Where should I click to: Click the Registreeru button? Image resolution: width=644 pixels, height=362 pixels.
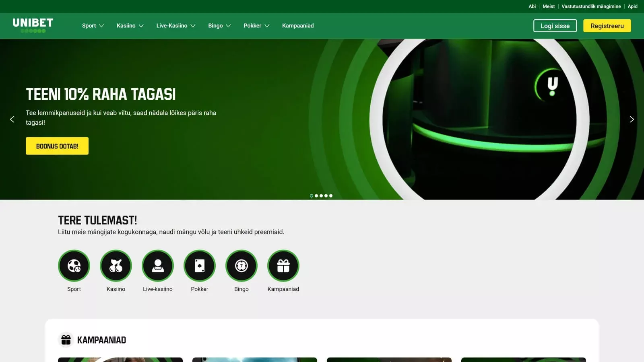click(x=607, y=25)
